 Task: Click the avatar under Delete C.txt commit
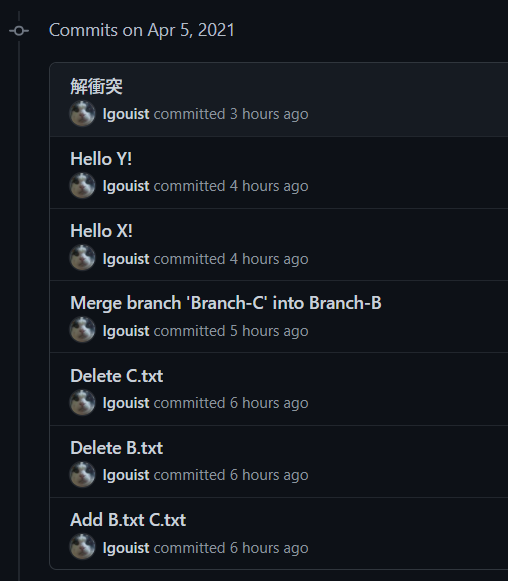click(x=83, y=402)
